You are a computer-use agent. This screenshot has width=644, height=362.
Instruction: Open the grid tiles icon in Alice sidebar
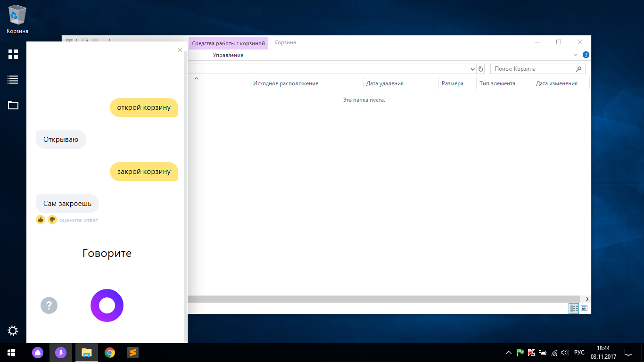coord(13,54)
